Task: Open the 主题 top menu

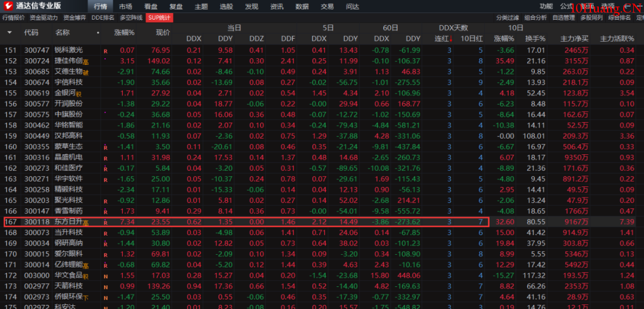Action: tap(202, 7)
